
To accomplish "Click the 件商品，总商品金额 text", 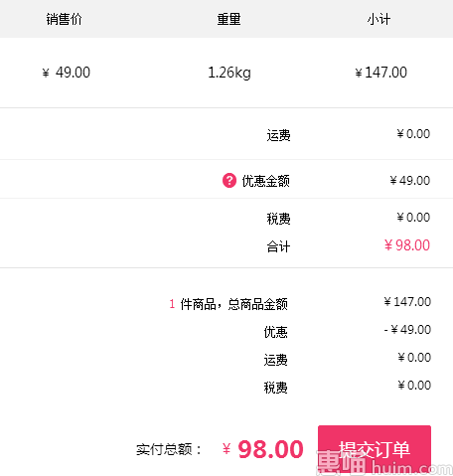I will coord(233,304).
